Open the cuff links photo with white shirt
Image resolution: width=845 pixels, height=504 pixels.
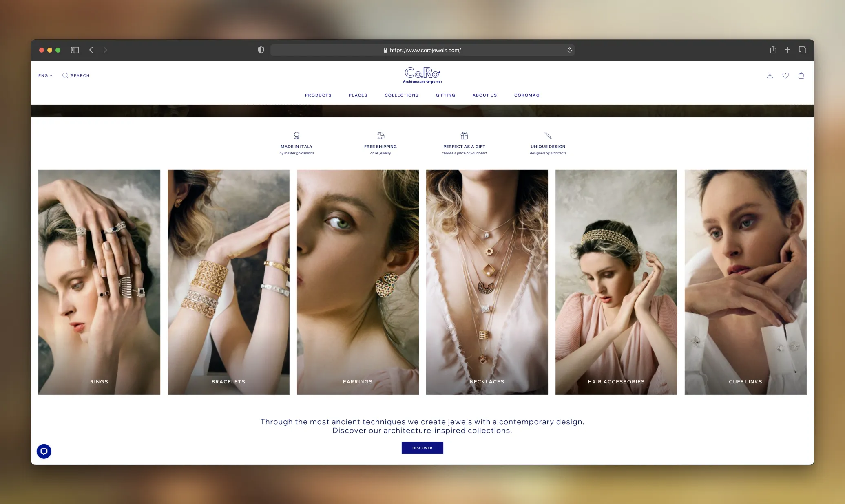[x=745, y=282]
